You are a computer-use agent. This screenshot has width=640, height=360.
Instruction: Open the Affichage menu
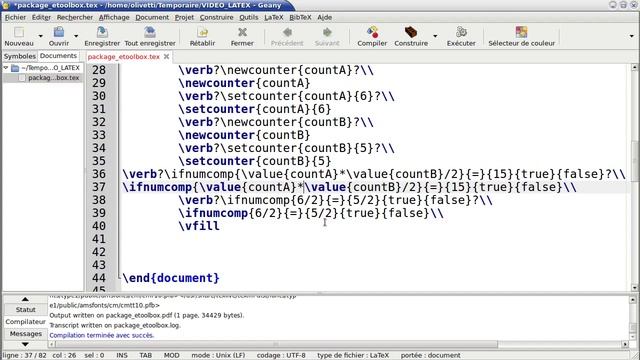[x=114, y=17]
